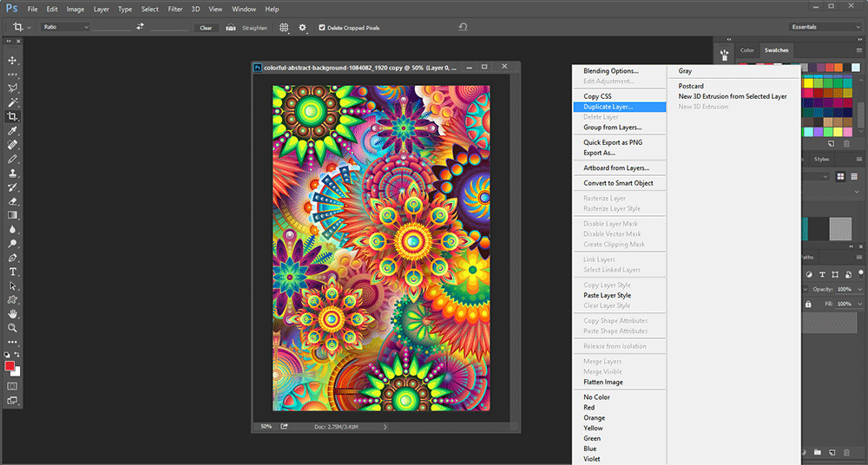This screenshot has width=868, height=465.
Task: Select the Dodge tool
Action: tap(12, 244)
